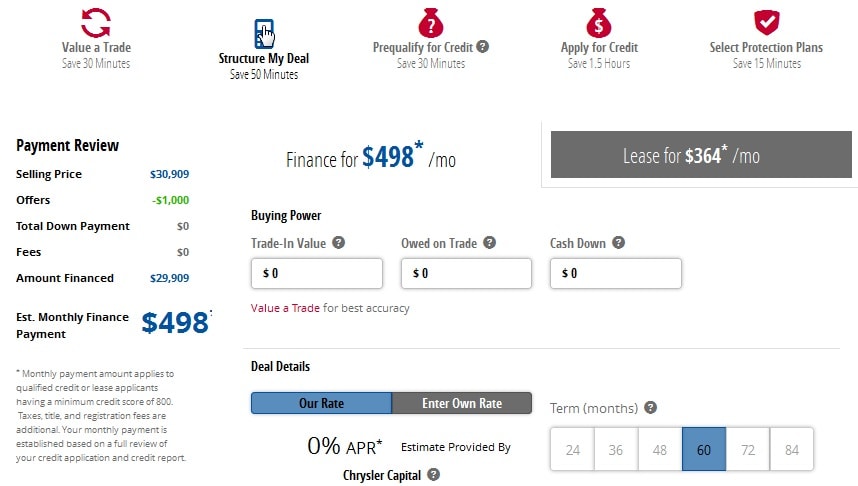
Task: Open the Owed on Trade help icon
Action: coord(490,242)
